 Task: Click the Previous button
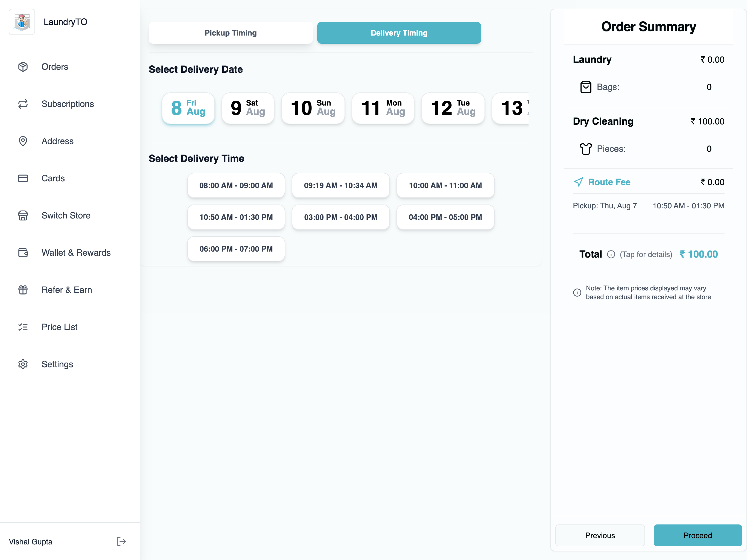click(x=600, y=535)
